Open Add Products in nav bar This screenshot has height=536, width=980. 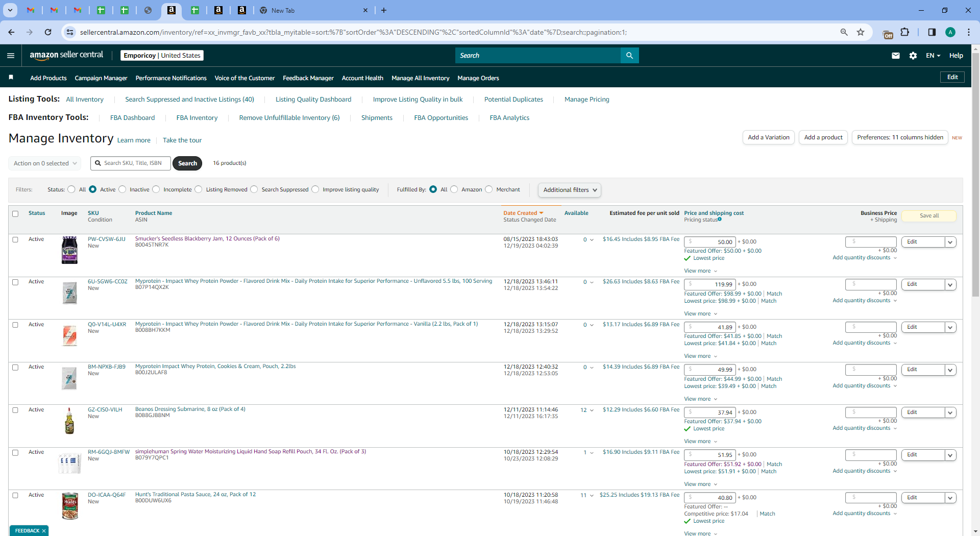(x=48, y=78)
